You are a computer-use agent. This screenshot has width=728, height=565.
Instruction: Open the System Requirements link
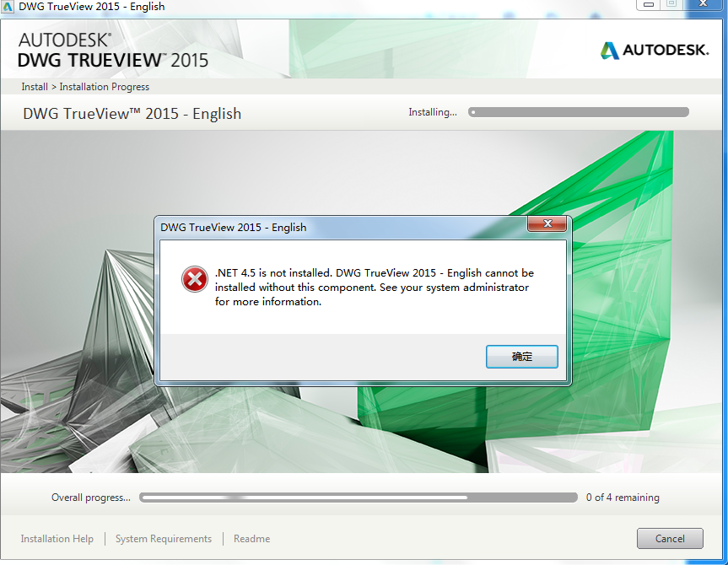click(x=164, y=539)
